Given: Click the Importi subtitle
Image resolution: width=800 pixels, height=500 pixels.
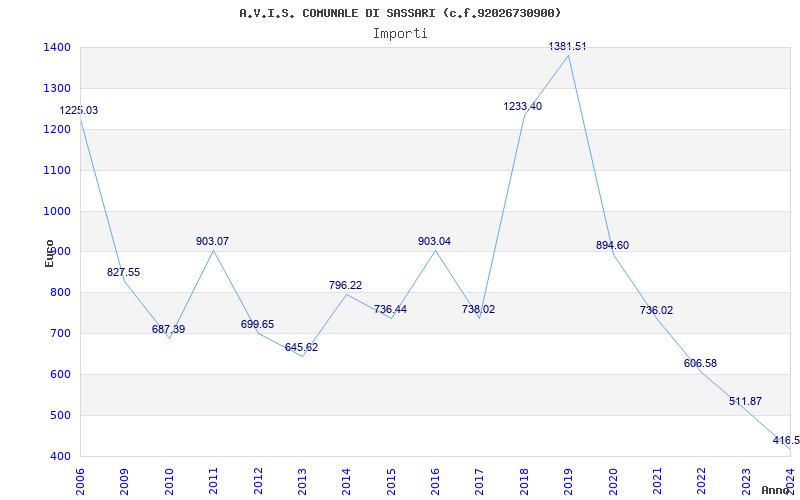Looking at the screenshot, I should coord(400,34).
